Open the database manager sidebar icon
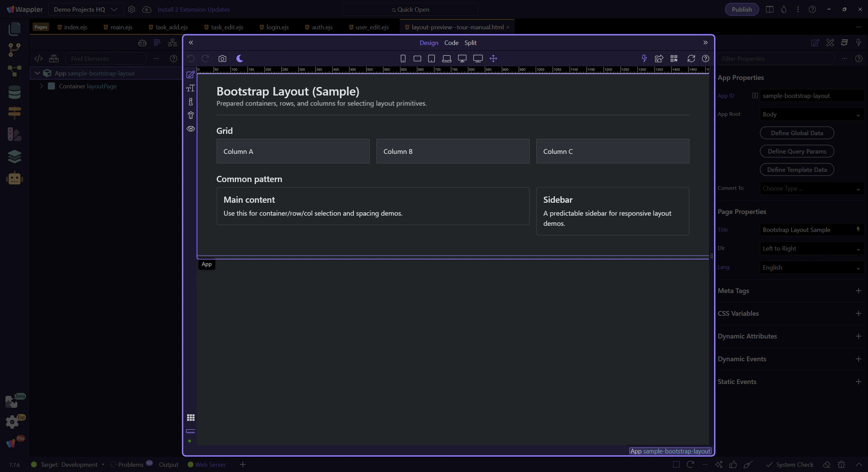Screen dimensions: 868x472 click(14, 92)
